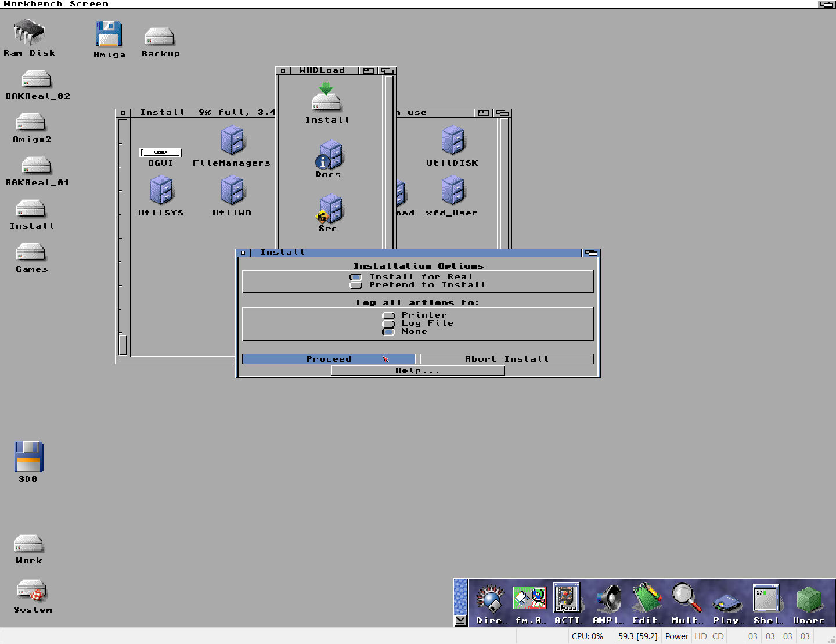The width and height of the screenshot is (836, 644).
Task: Click the Proceed button
Action: point(329,359)
